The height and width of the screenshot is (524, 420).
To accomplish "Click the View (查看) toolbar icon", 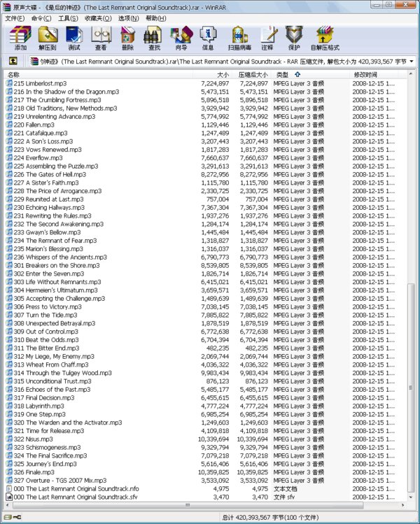I will point(101,35).
